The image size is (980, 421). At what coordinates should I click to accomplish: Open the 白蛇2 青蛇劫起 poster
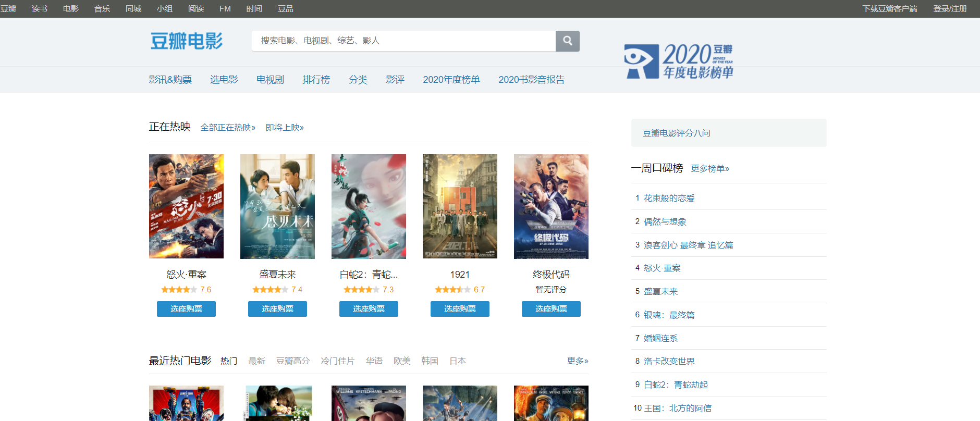369,206
